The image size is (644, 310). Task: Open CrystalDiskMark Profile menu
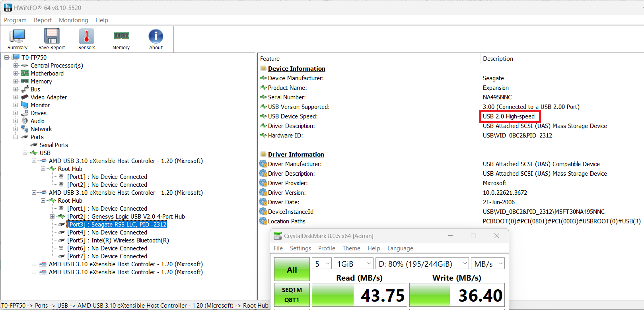(x=327, y=248)
